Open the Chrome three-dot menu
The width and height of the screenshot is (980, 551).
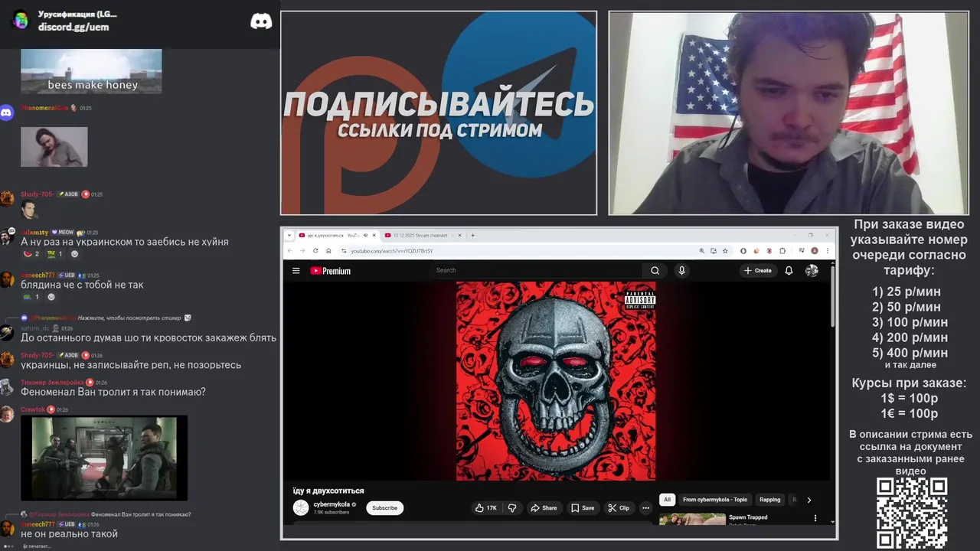[828, 250]
